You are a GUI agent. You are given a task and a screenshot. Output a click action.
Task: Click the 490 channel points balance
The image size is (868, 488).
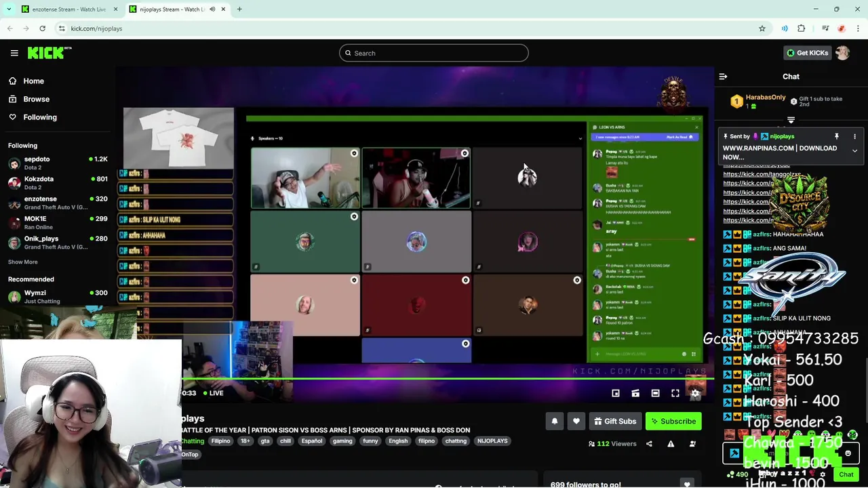(737, 474)
